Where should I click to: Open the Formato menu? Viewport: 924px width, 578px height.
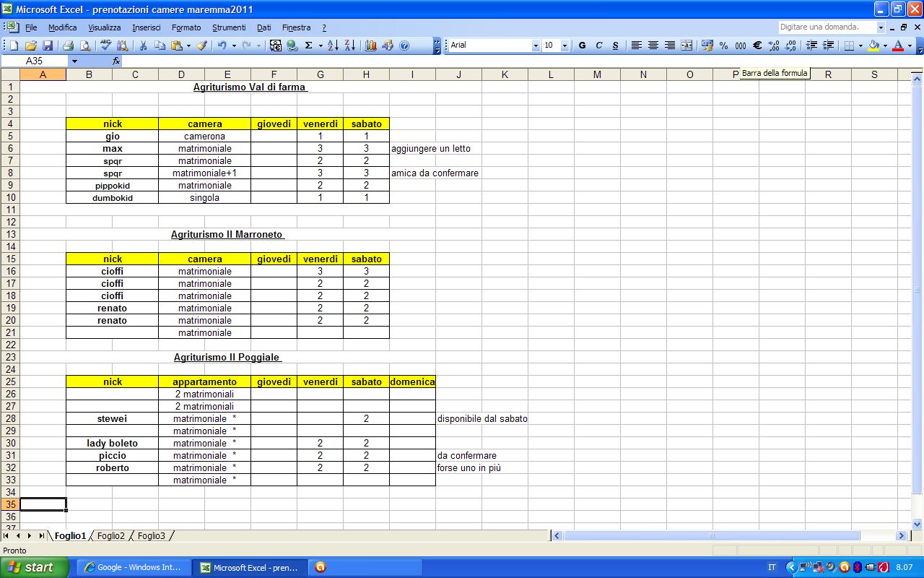coord(186,27)
